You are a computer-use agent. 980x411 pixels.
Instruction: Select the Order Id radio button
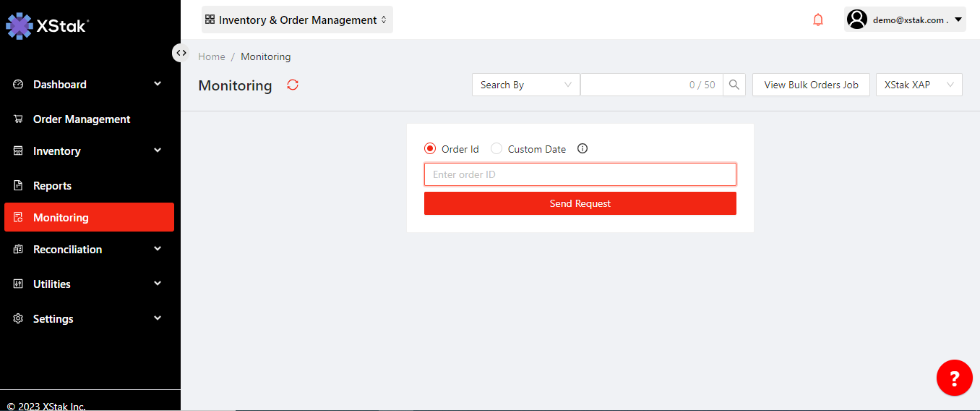click(430, 149)
